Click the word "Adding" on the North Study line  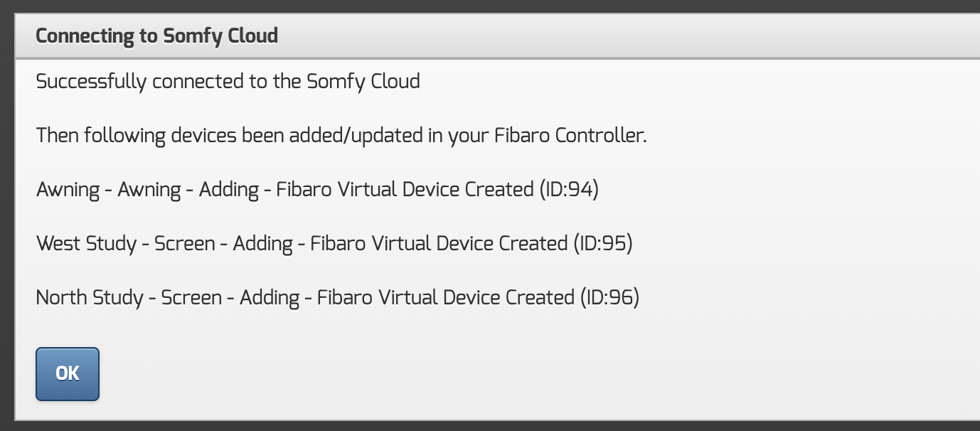(270, 297)
